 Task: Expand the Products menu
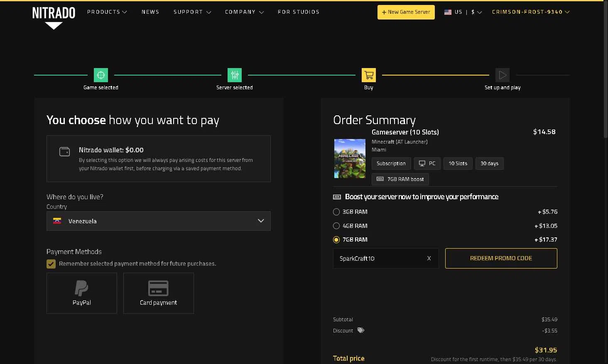(x=107, y=12)
